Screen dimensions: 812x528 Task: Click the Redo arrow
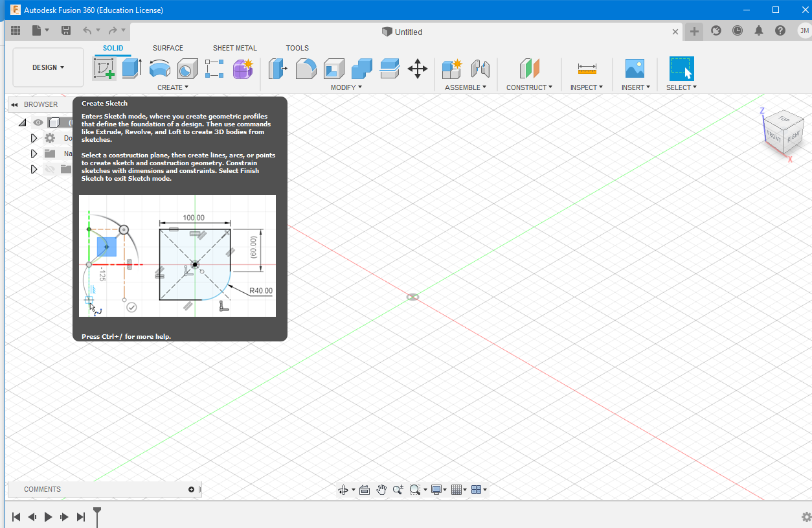pos(113,30)
